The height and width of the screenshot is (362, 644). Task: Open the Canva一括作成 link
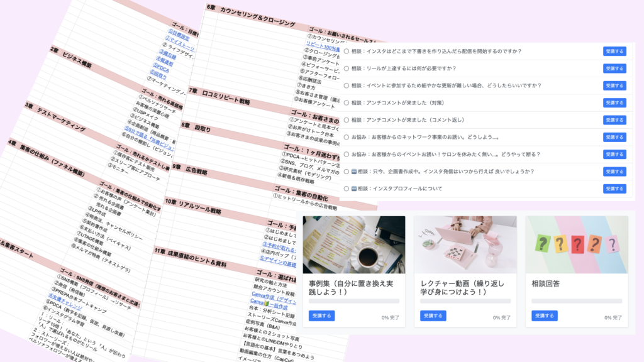[x=269, y=305]
